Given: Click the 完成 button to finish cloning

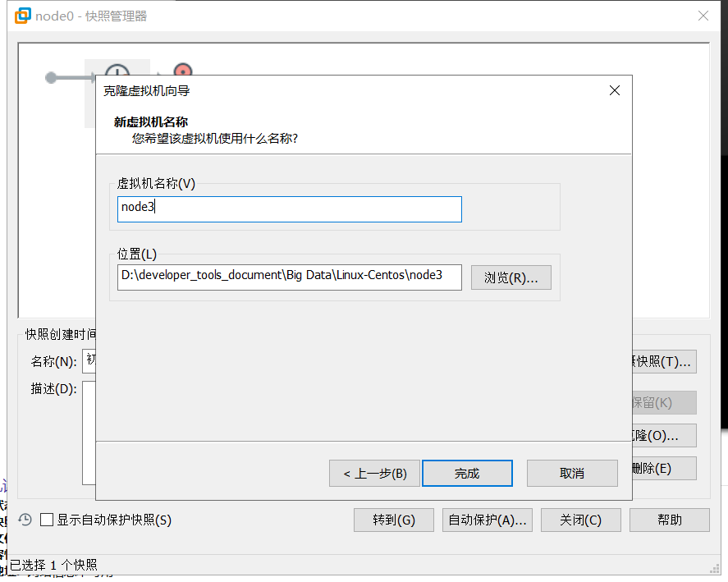Looking at the screenshot, I should pyautogui.click(x=467, y=473).
